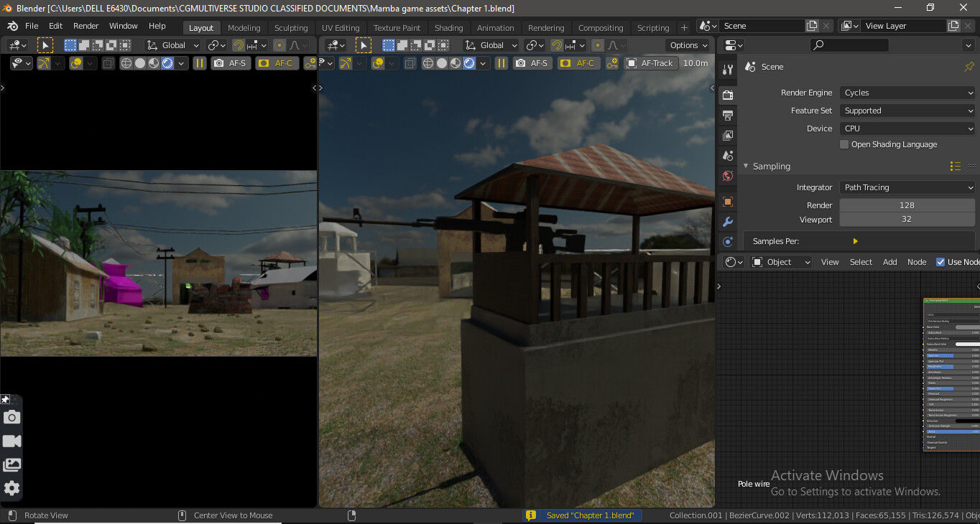Toggle Use Nodes checkbox in node editor
Viewport: 980px width, 524px height.
click(940, 262)
